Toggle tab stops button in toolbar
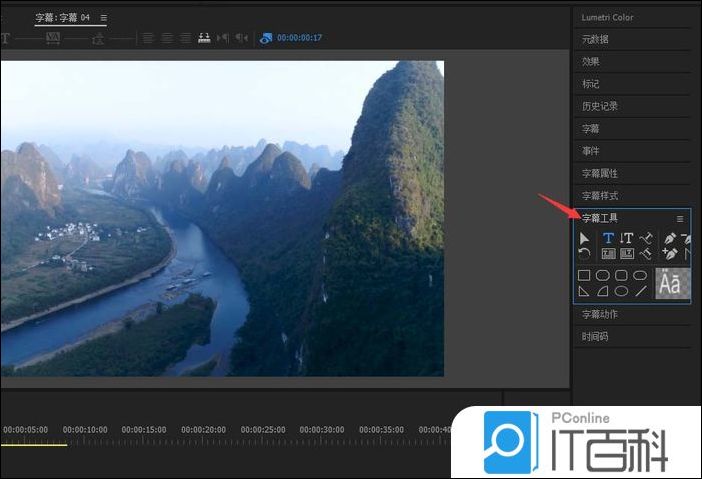The width and height of the screenshot is (702, 479). [204, 38]
